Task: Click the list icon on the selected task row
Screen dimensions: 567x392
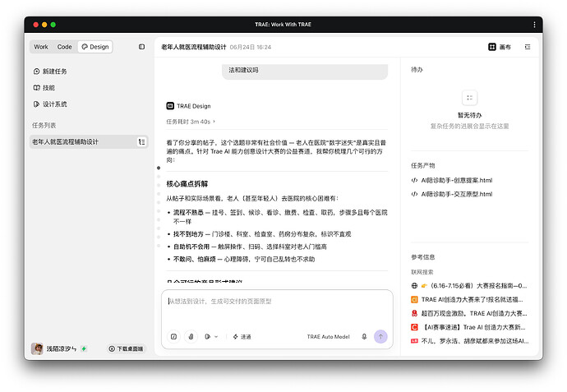Action: pos(141,141)
